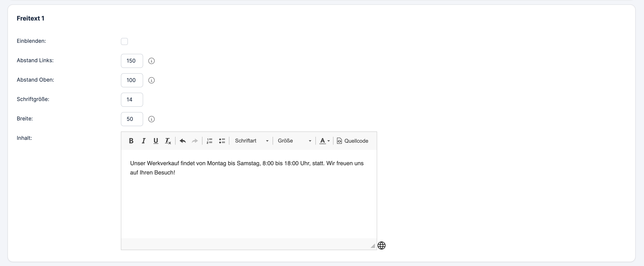Open the text color picker dropdown

(x=324, y=141)
